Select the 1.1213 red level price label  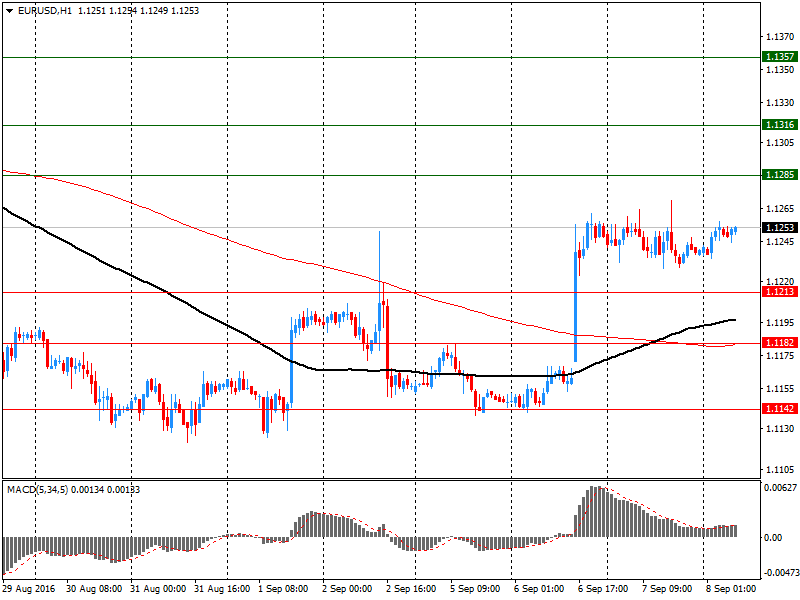point(780,291)
